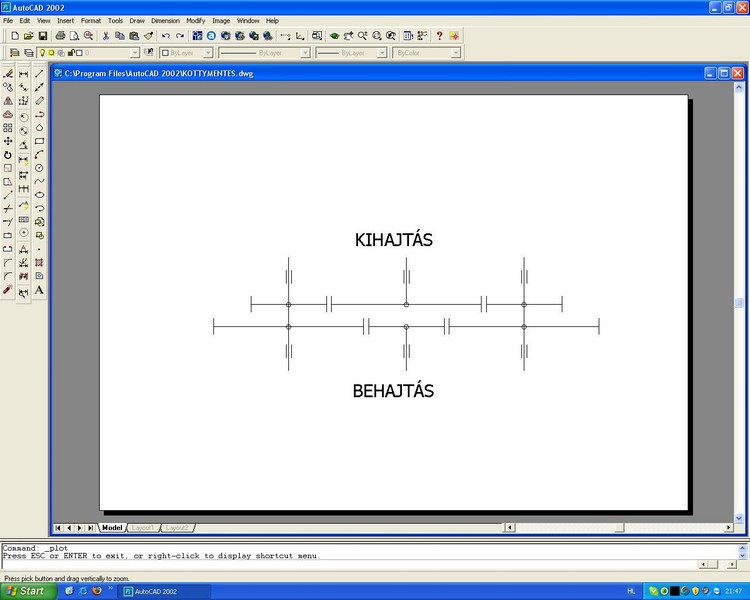
Task: Select the Multiline Text tool icon
Action: (39, 290)
